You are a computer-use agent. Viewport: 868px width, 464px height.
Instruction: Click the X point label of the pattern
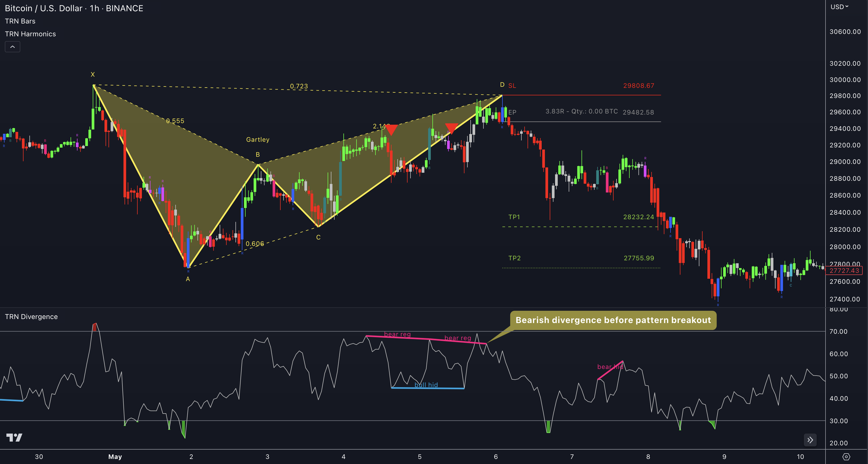click(93, 74)
